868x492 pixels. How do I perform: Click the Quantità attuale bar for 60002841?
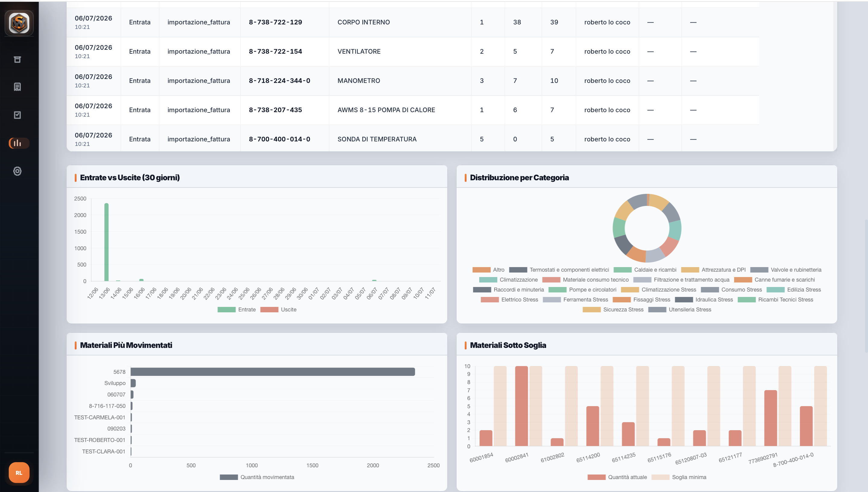pyautogui.click(x=521, y=406)
